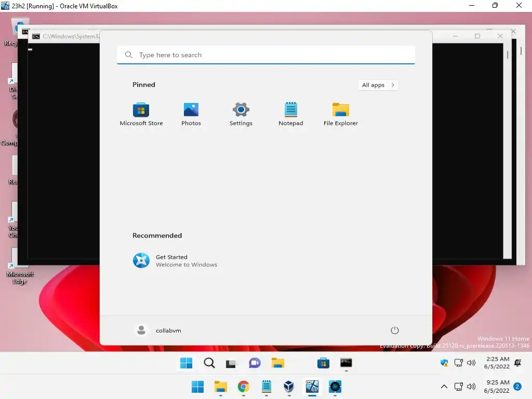Launch Settings from the Start menu
Screen dimensions: 532x399
[241, 114]
